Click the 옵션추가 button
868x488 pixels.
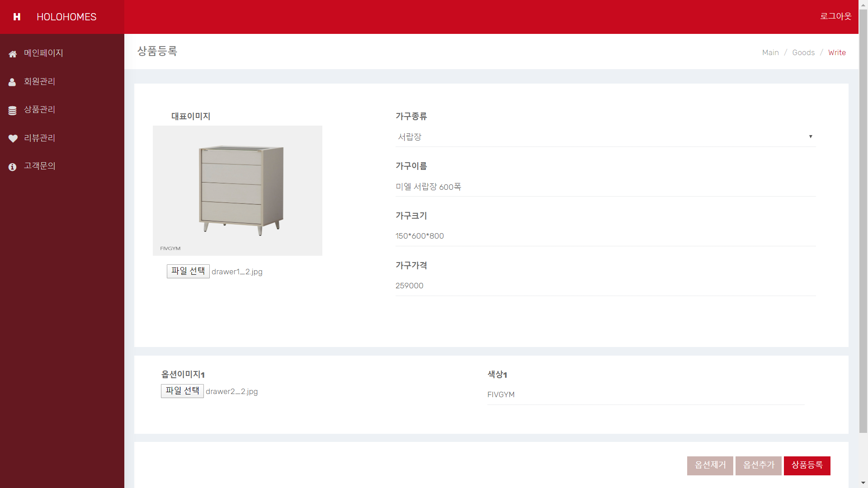coord(758,465)
